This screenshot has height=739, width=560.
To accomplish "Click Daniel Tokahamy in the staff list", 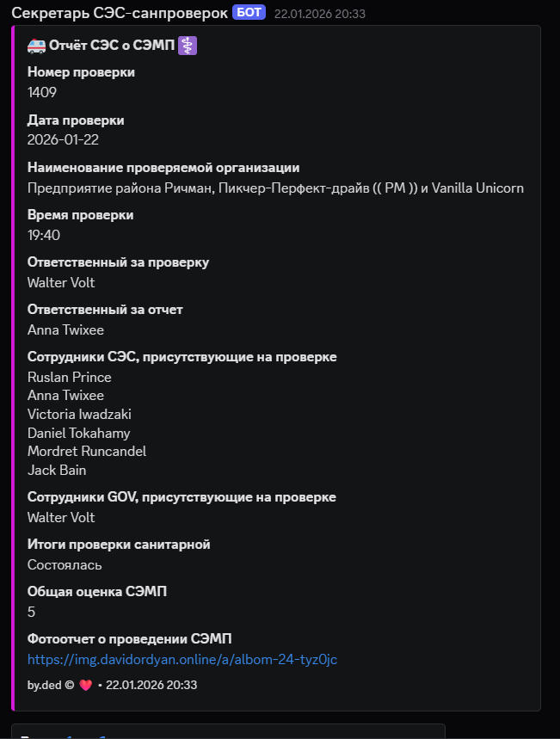I will (79, 433).
